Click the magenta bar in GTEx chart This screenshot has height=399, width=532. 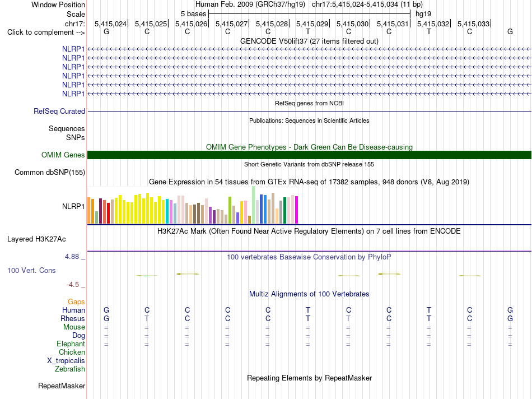pyautogui.click(x=297, y=210)
